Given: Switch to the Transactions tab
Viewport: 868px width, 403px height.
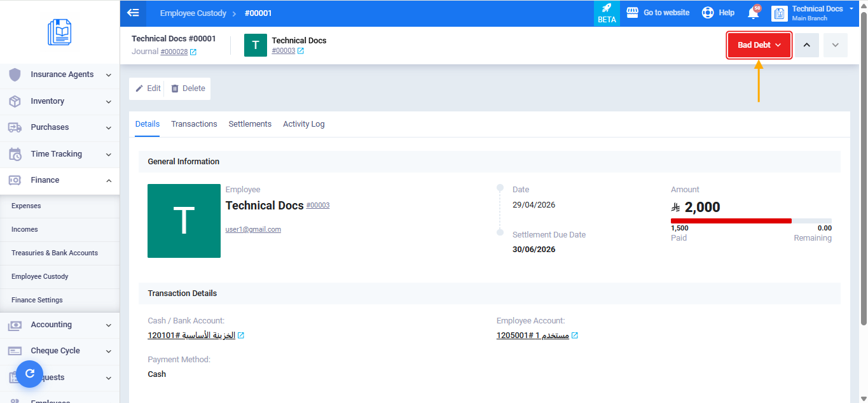Looking at the screenshot, I should (x=194, y=124).
